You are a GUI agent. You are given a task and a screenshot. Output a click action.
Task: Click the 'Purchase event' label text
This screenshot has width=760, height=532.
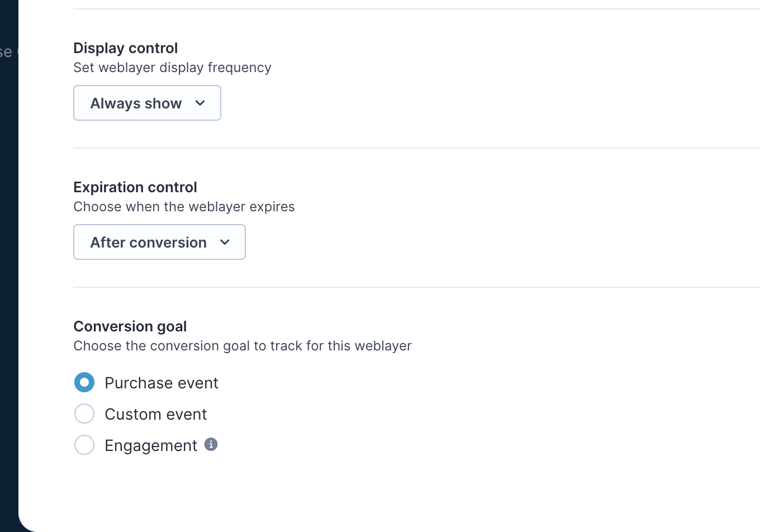[x=161, y=383]
